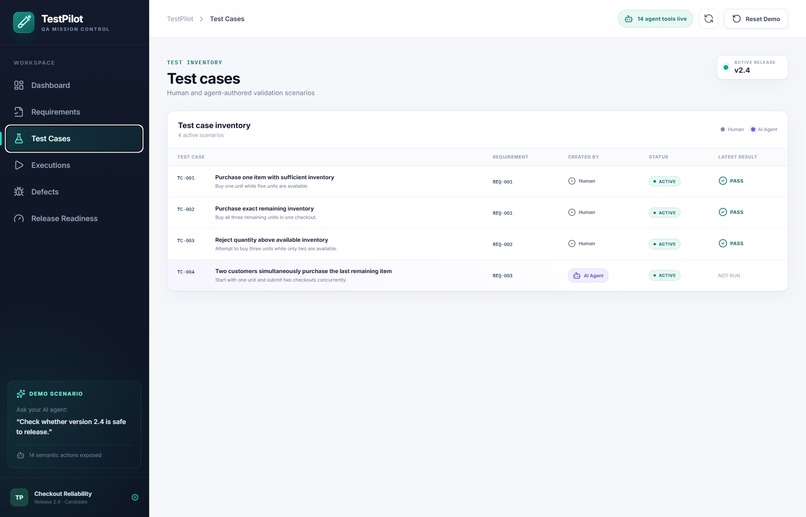Open 'Purchase one item with sufficient inventory'
Screen dimensions: 806x517
[x=274, y=177]
